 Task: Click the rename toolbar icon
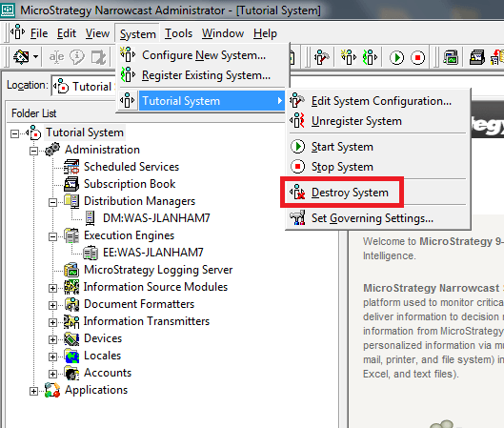(56, 57)
